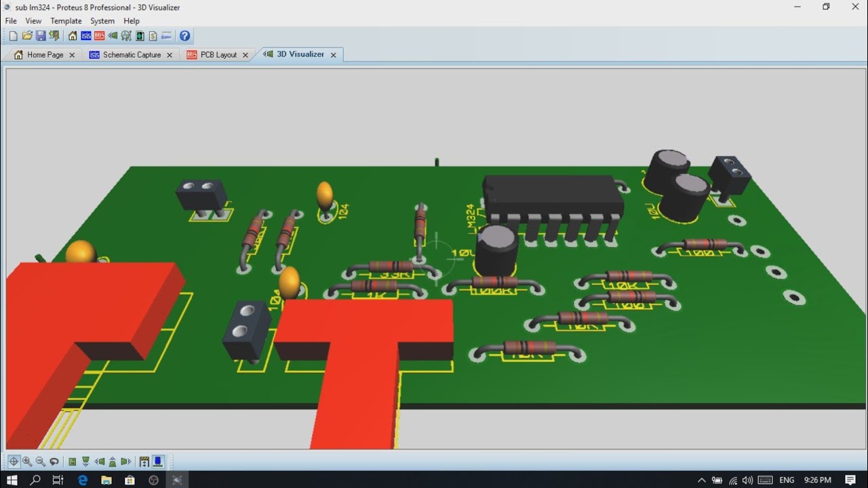Save the project with the floppy-disk icon

(x=41, y=36)
